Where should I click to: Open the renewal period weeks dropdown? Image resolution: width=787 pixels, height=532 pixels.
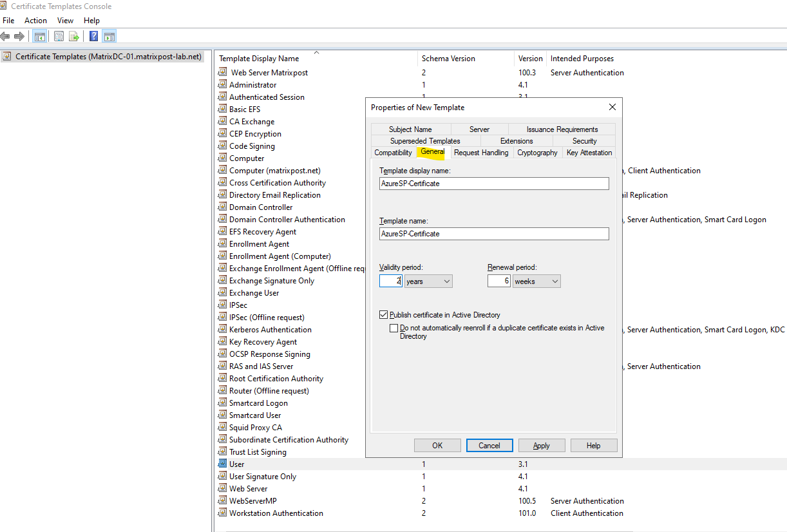tap(536, 281)
